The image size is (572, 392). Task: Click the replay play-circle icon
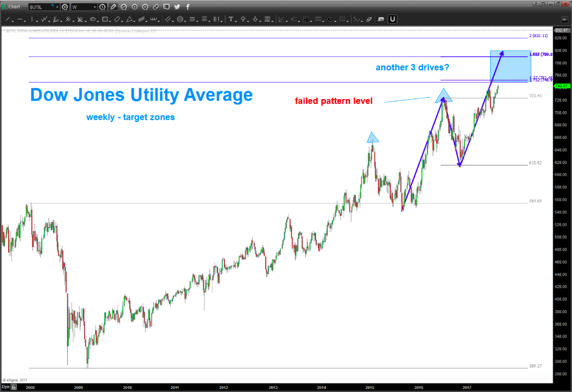(135, 7)
